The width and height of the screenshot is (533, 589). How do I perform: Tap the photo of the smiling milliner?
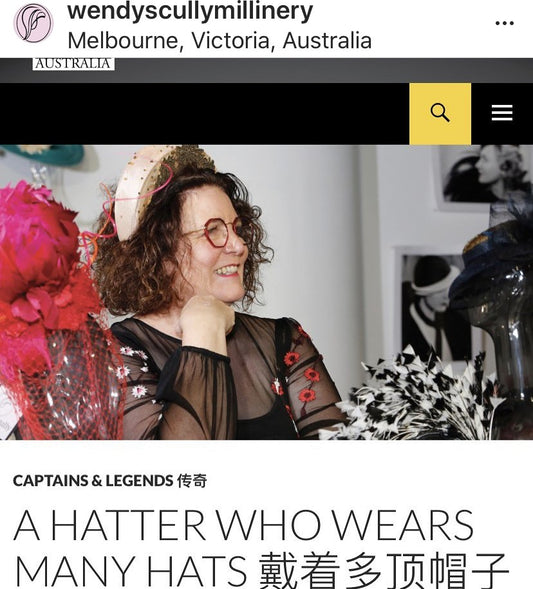(266, 292)
